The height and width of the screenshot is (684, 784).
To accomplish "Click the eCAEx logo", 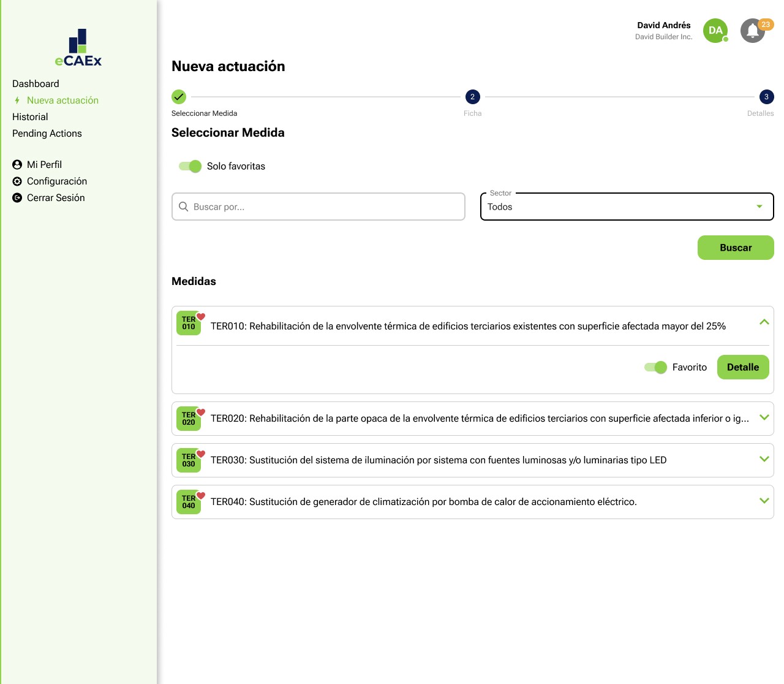I will (x=78, y=46).
